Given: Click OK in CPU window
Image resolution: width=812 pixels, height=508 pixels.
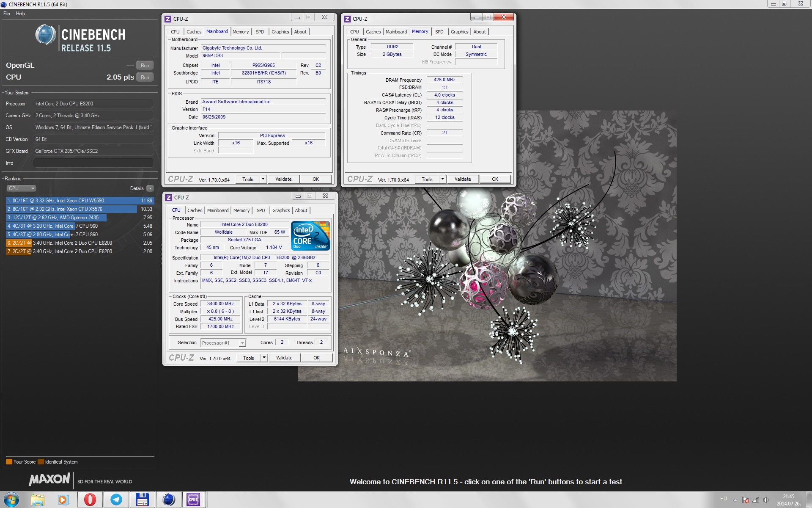Looking at the screenshot, I should tap(316, 358).
